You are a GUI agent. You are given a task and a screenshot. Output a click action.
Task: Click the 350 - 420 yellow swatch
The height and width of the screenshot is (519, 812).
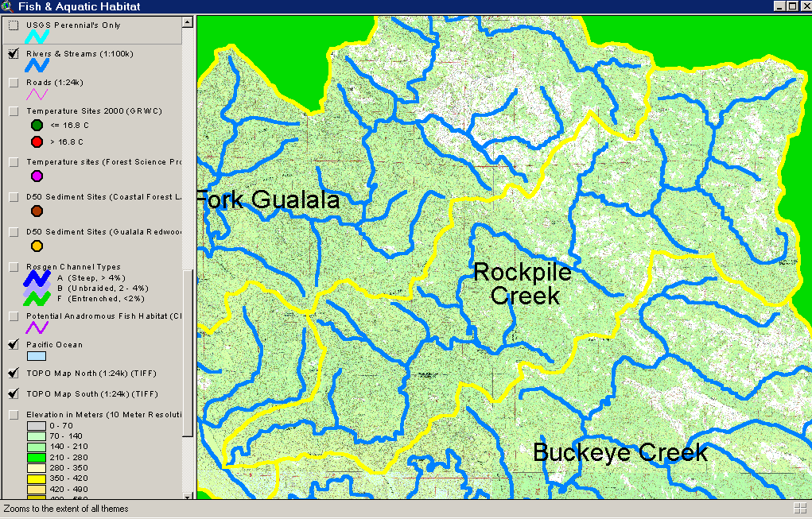[37, 478]
